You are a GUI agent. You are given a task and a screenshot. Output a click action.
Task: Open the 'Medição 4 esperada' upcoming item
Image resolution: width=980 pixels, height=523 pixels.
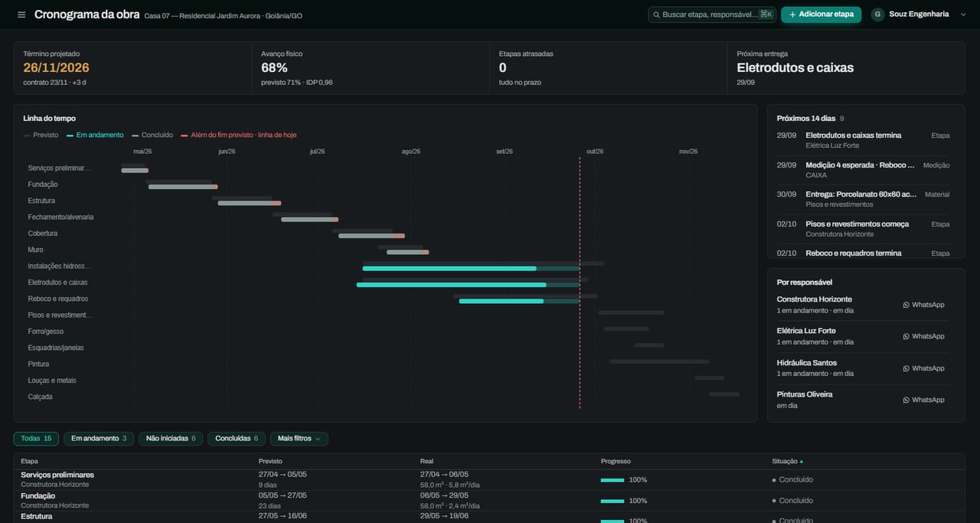[863, 169]
